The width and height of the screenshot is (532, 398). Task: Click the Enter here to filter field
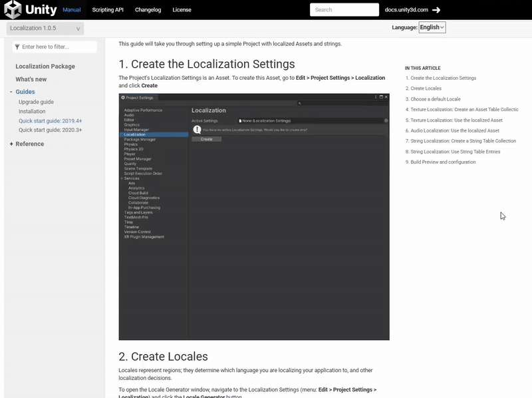tap(55, 47)
